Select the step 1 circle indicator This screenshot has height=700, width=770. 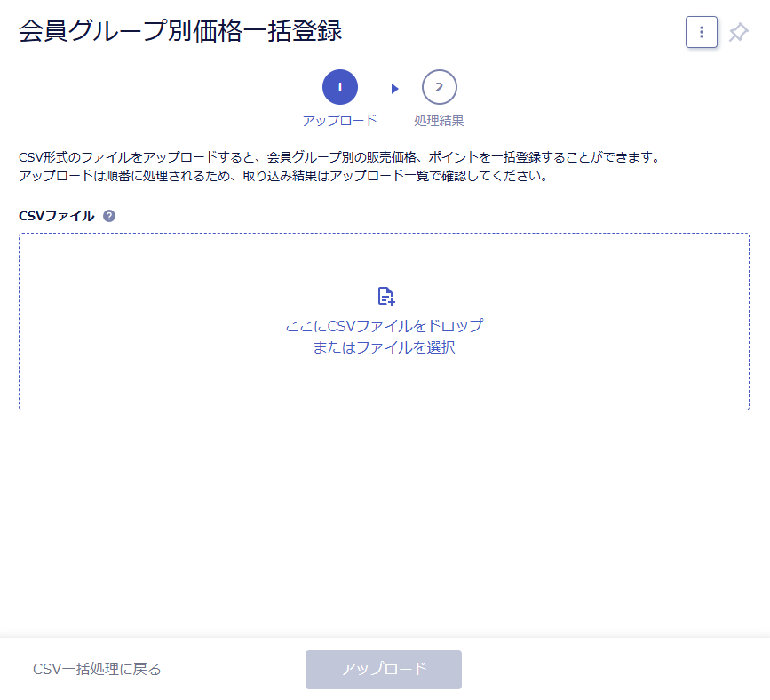pyautogui.click(x=340, y=87)
